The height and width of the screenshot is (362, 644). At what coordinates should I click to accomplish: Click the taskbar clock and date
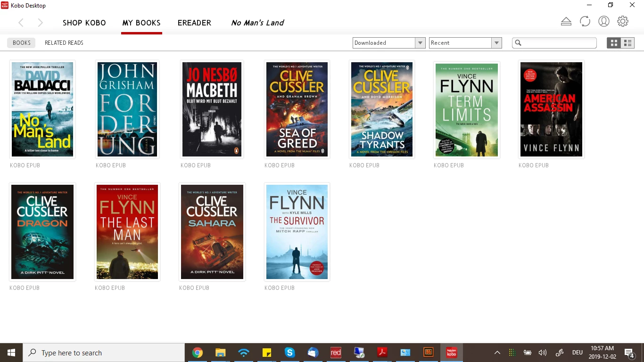click(603, 353)
